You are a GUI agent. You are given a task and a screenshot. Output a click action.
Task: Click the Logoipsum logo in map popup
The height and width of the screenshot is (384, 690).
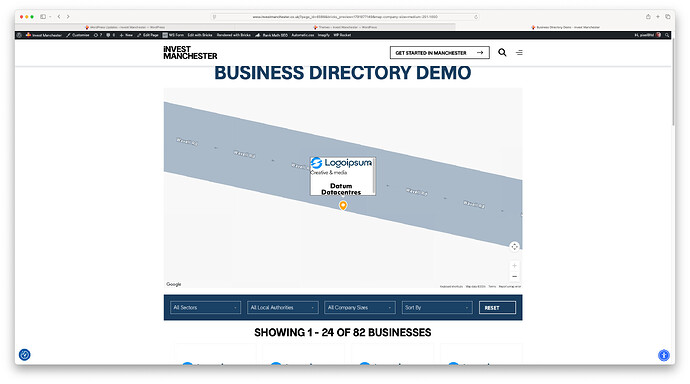coord(341,163)
